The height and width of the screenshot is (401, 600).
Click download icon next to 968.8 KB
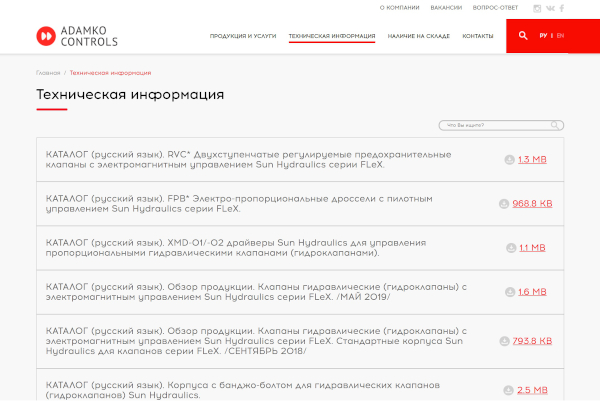[504, 204]
